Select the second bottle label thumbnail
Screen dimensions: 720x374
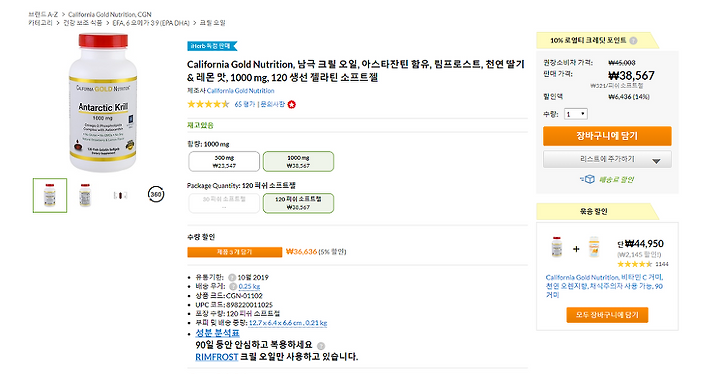click(85, 195)
